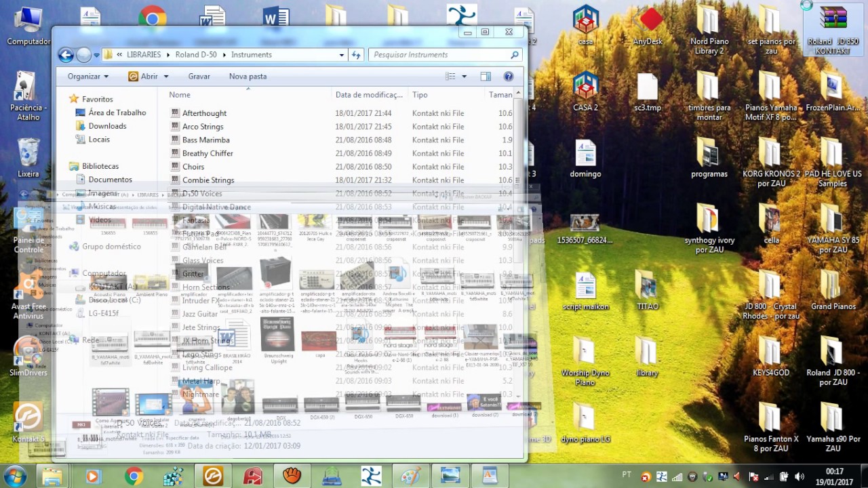Open Documentos library in sidebar
This screenshot has width=868, height=488.
tap(110, 180)
